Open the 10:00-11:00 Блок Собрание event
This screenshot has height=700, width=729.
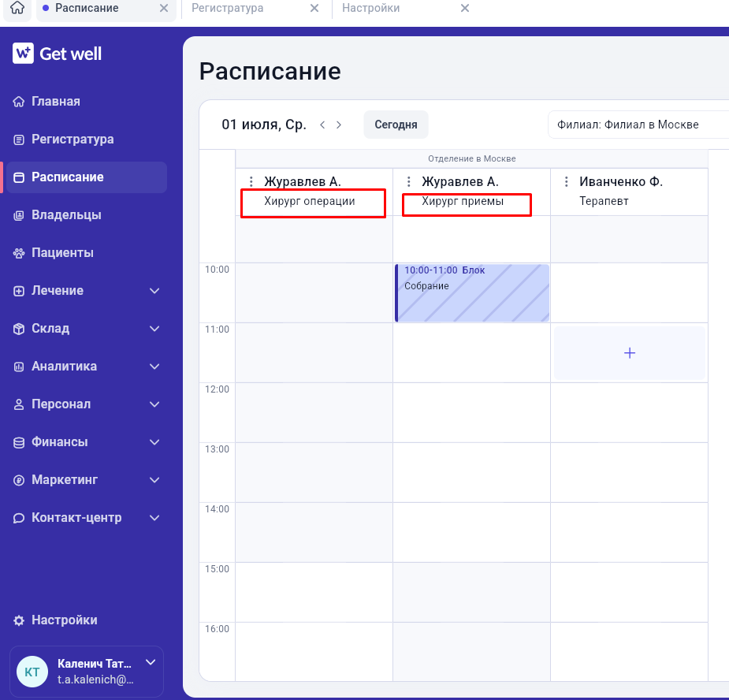[472, 293]
